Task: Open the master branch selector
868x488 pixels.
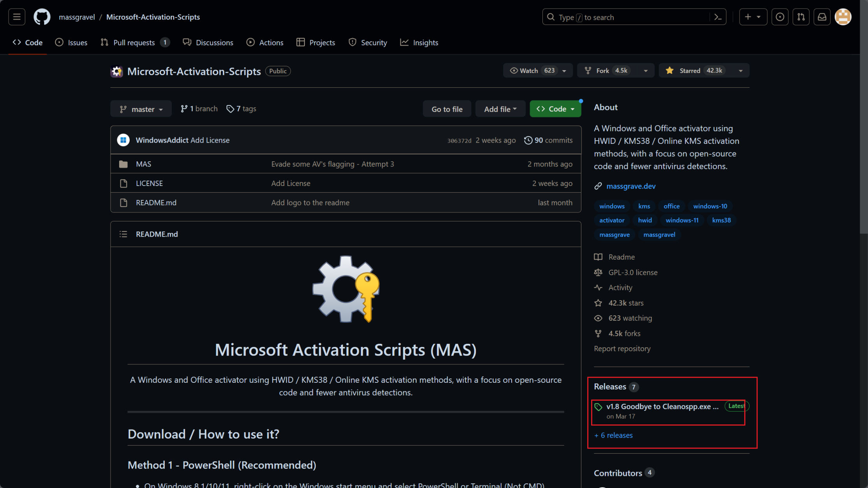Action: pos(141,109)
